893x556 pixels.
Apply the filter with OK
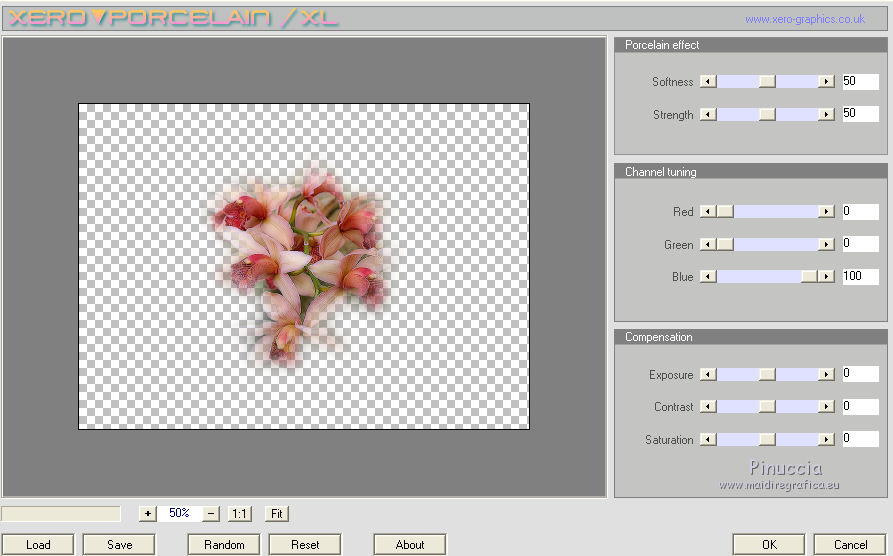[769, 545]
